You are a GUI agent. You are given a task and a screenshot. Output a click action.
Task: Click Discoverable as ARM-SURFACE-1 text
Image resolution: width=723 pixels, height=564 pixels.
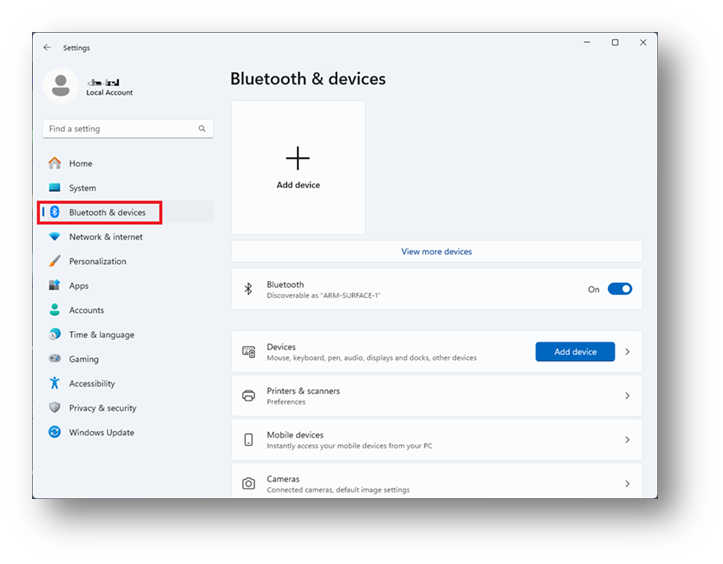(x=324, y=296)
